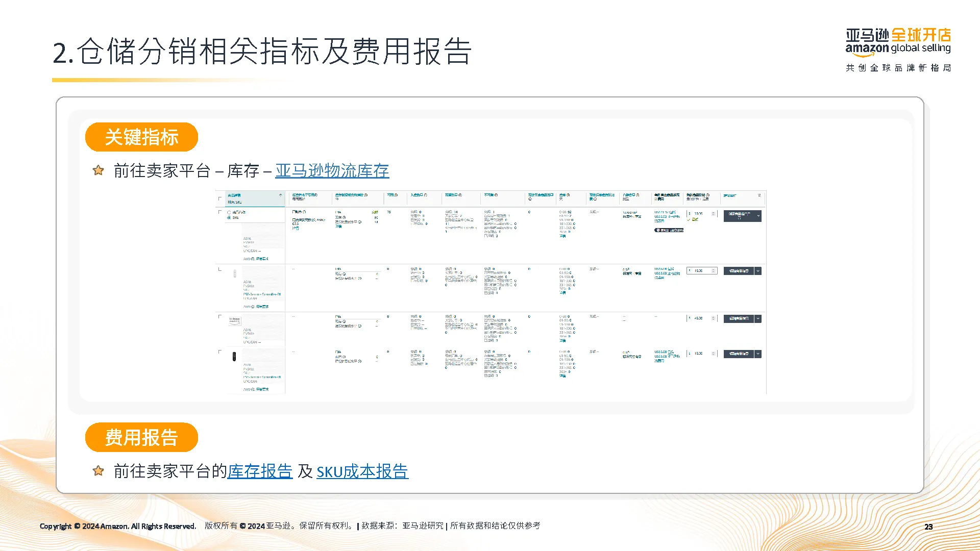The width and height of the screenshot is (980, 551).
Task: Click the star bullet beside 库存报告 line
Action: [x=99, y=471]
